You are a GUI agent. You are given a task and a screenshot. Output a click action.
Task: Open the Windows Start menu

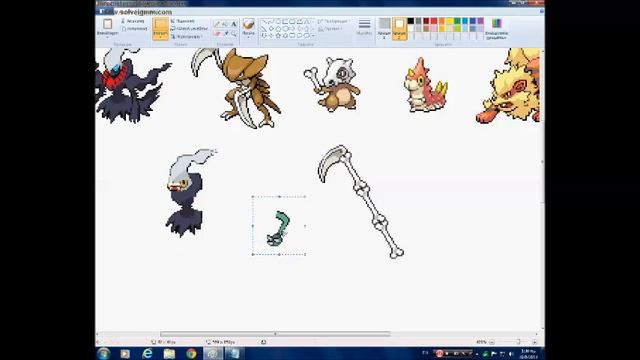pyautogui.click(x=104, y=353)
